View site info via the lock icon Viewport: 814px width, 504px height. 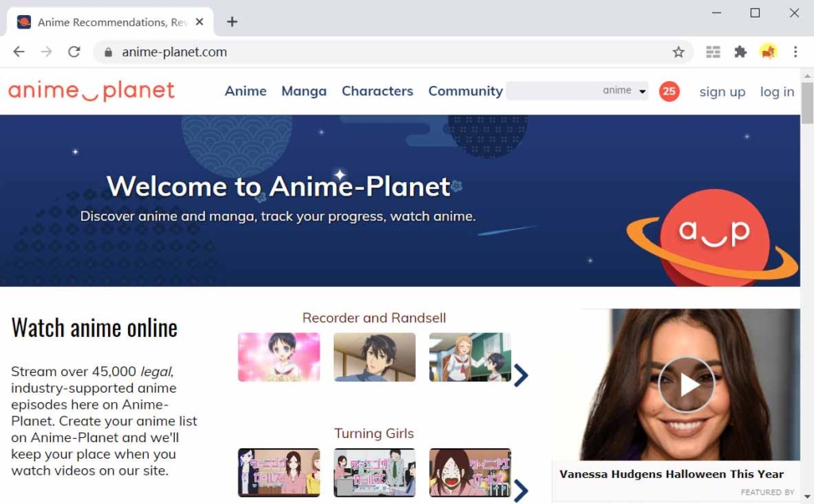[x=108, y=52]
